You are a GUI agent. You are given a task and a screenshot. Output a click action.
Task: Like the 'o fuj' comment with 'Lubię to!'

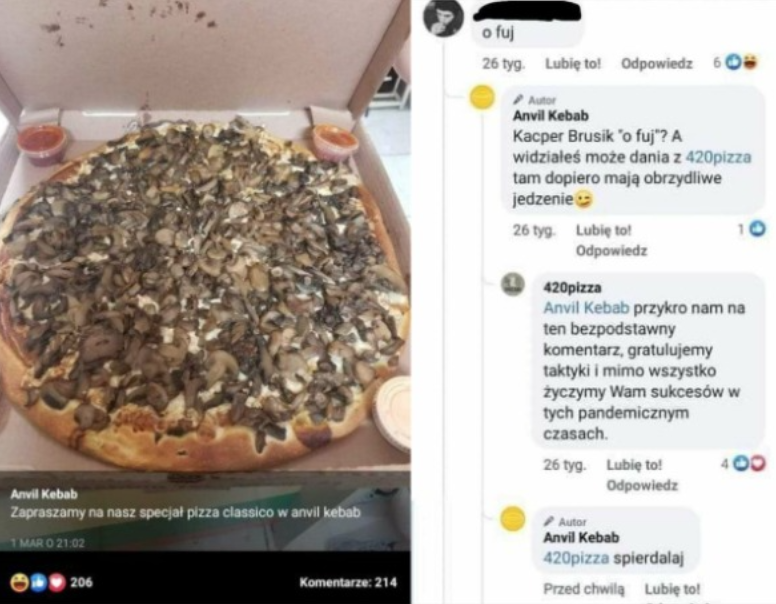point(573,63)
